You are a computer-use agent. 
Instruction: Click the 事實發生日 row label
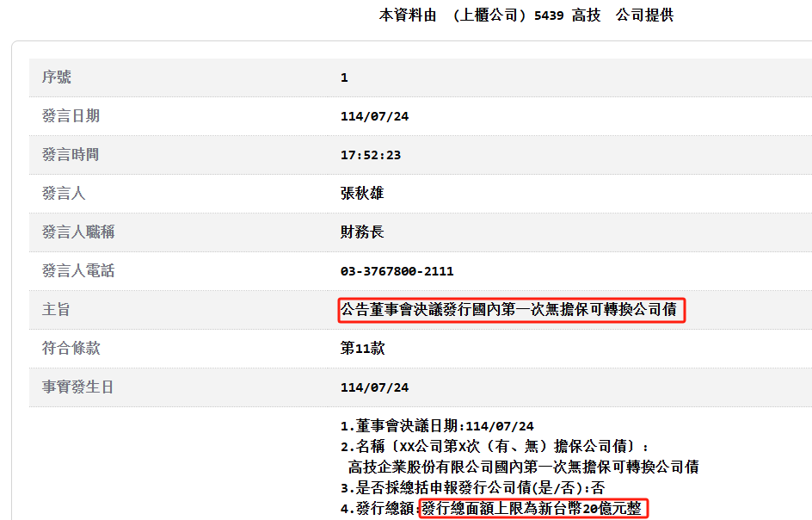78,387
